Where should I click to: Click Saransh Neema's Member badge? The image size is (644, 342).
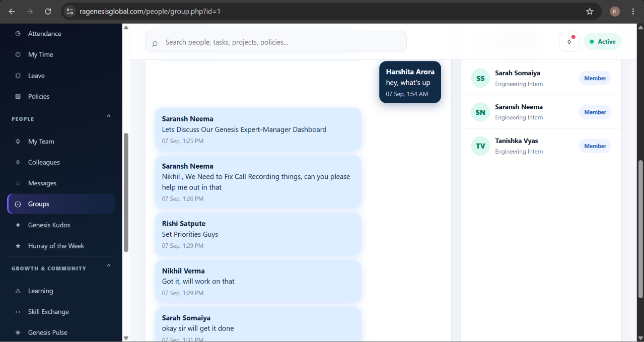click(x=595, y=112)
